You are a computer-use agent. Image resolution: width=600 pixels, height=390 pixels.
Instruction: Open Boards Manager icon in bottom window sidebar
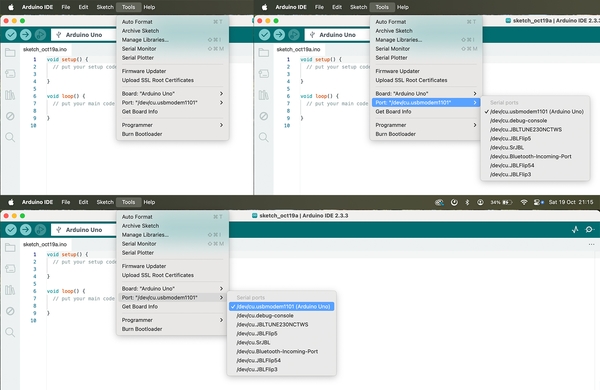pos(10,269)
